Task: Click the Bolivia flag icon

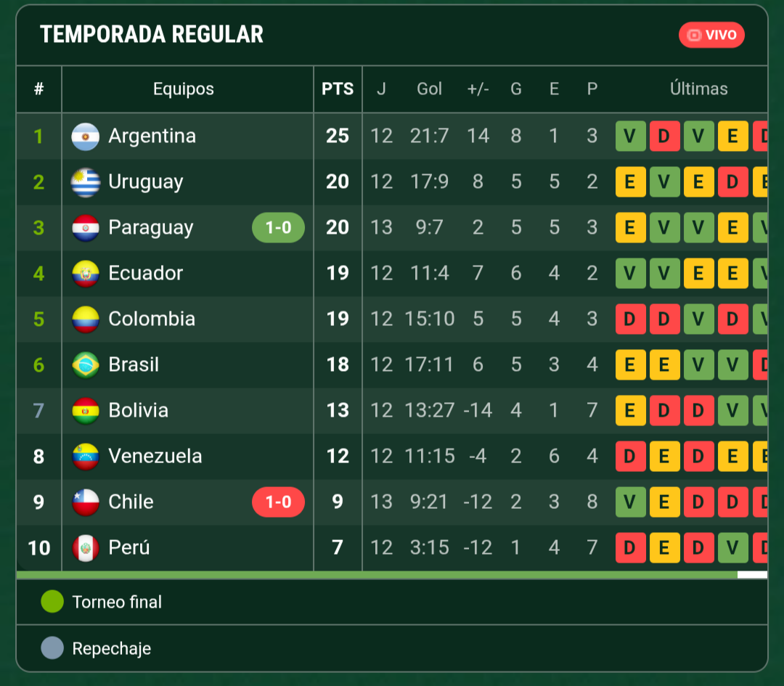Action: pyautogui.click(x=86, y=411)
